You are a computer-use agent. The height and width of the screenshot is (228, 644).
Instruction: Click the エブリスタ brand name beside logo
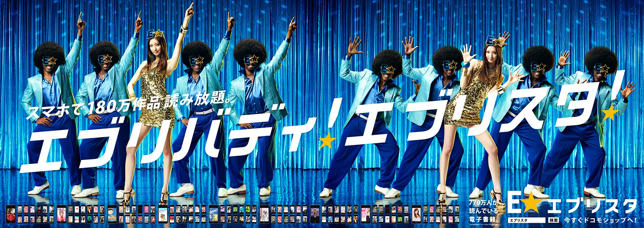point(592,205)
